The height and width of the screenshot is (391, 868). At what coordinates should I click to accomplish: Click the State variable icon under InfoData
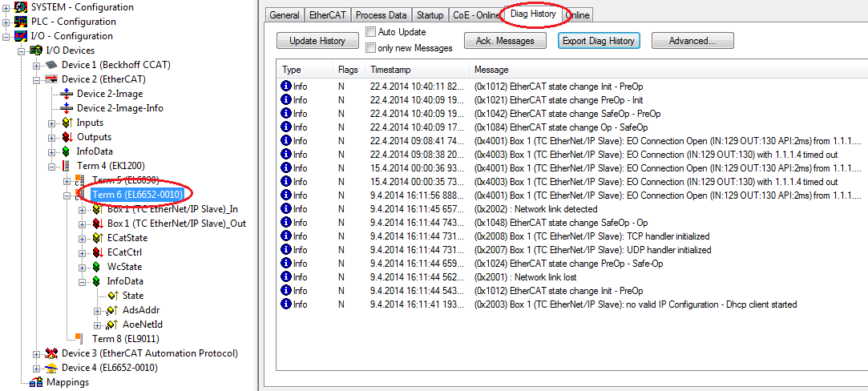pos(114,296)
